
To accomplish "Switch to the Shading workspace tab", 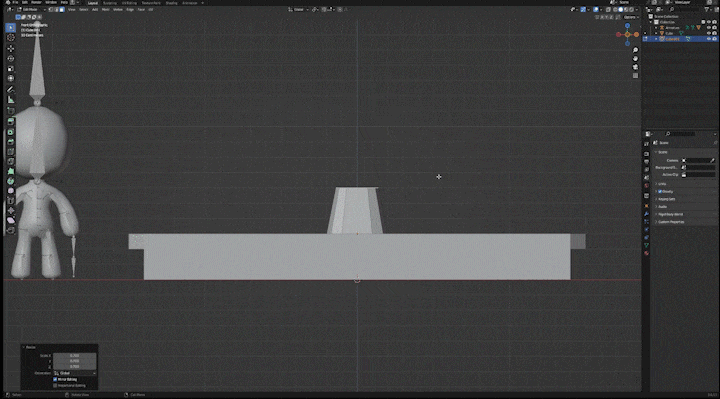I will coord(171,3).
